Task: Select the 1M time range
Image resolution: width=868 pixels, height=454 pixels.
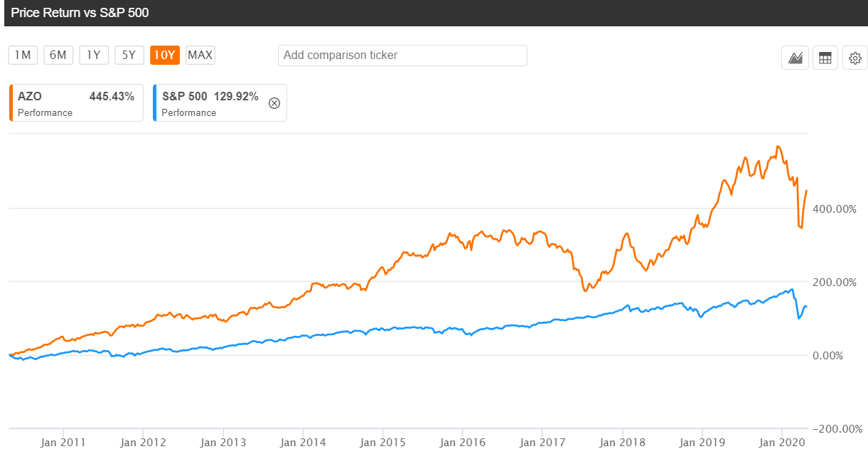Action: (23, 55)
